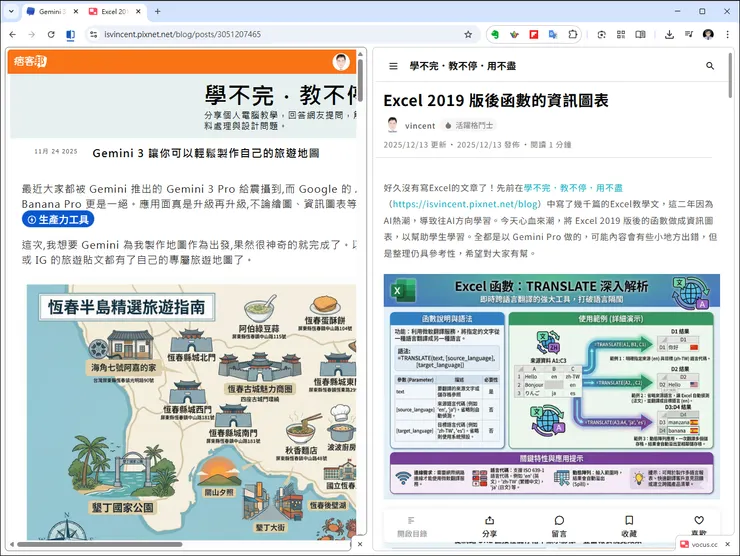This screenshot has width=740, height=556.
Task: Open article title Gemini 3 旅遊地圖
Action: click(x=206, y=153)
